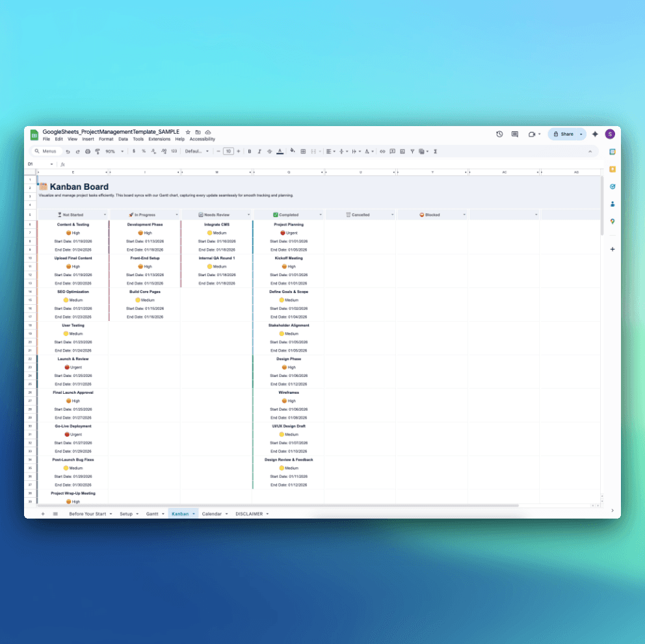The width and height of the screenshot is (645, 644).
Task: Toggle bold formatting in the toolbar
Action: point(250,151)
